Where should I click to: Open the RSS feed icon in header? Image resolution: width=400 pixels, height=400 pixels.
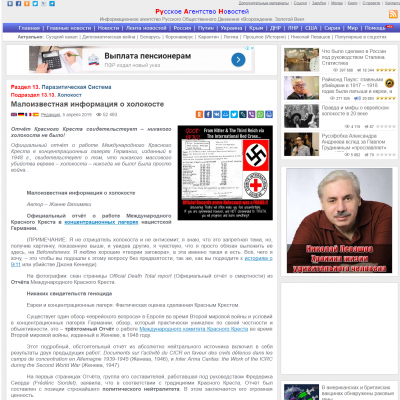click(x=393, y=14)
